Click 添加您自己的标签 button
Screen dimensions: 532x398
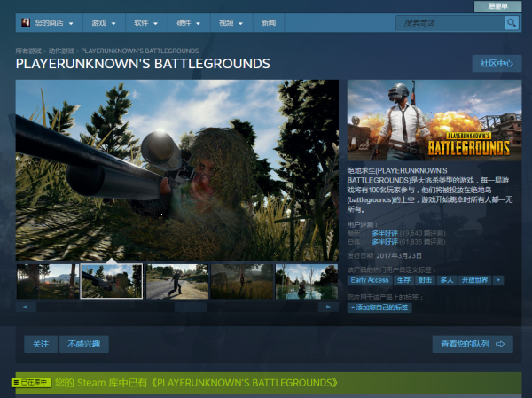(379, 308)
